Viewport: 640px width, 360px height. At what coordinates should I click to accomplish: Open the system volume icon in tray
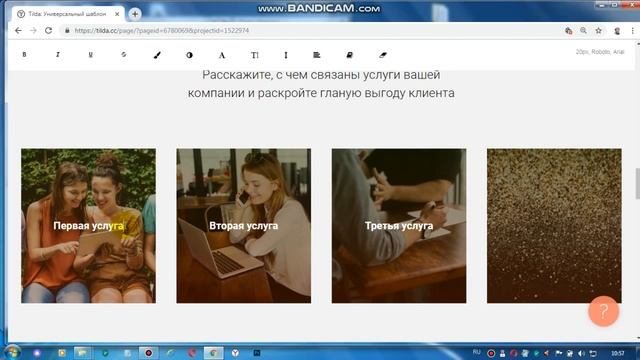(582, 353)
